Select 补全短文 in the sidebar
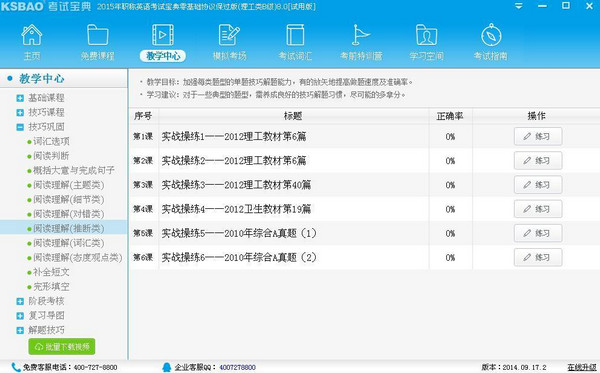This screenshot has width=600, height=373. [x=51, y=272]
